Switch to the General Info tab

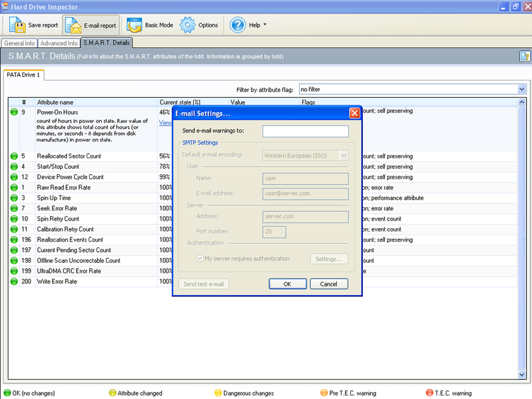pos(19,43)
